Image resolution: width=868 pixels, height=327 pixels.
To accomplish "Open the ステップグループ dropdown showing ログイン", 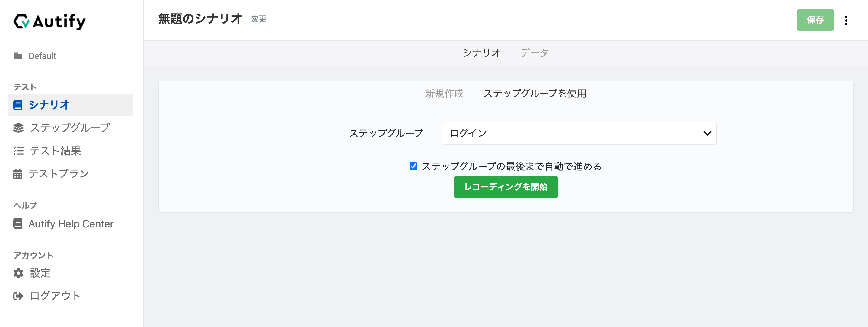I will click(x=579, y=133).
